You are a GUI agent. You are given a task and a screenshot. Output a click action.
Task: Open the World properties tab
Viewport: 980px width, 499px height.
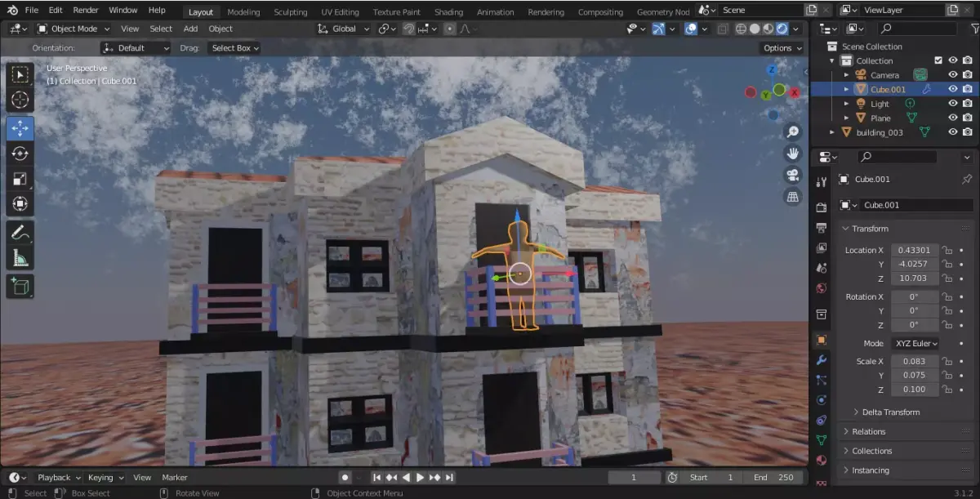coord(822,289)
